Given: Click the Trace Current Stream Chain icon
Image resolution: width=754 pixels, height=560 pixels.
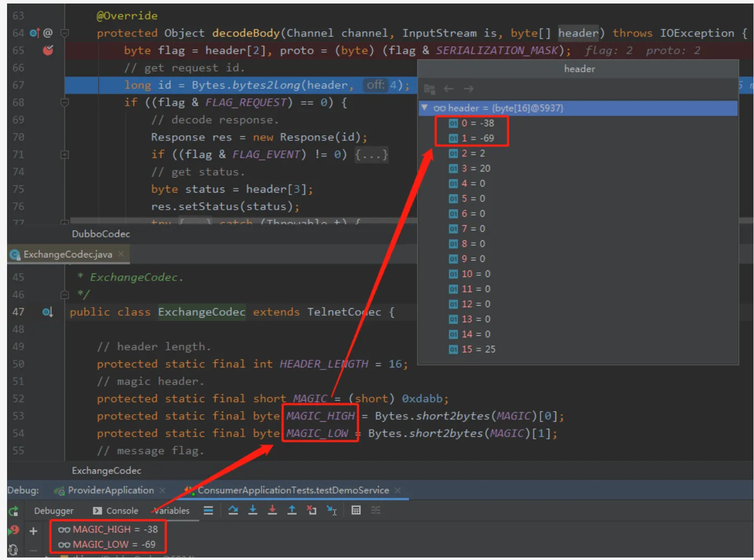Looking at the screenshot, I should point(376,510).
